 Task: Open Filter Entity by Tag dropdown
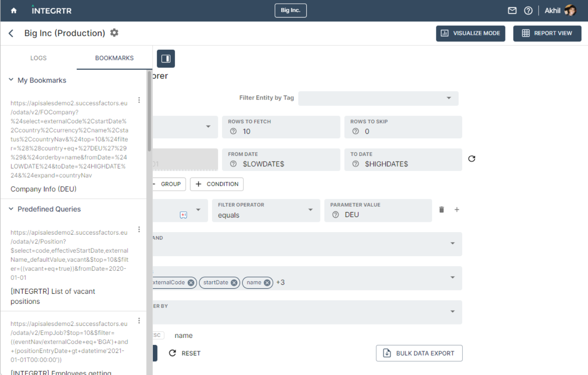pyautogui.click(x=378, y=98)
